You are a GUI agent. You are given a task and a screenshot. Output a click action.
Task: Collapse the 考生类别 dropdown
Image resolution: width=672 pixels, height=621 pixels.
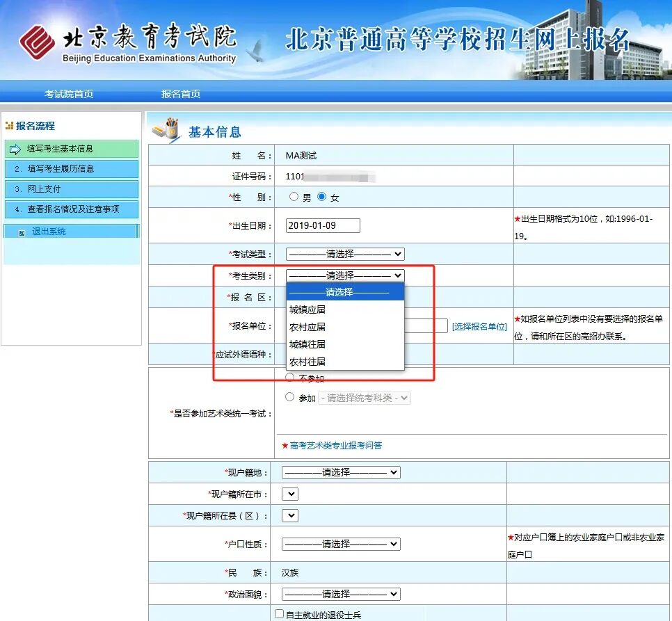(345, 275)
